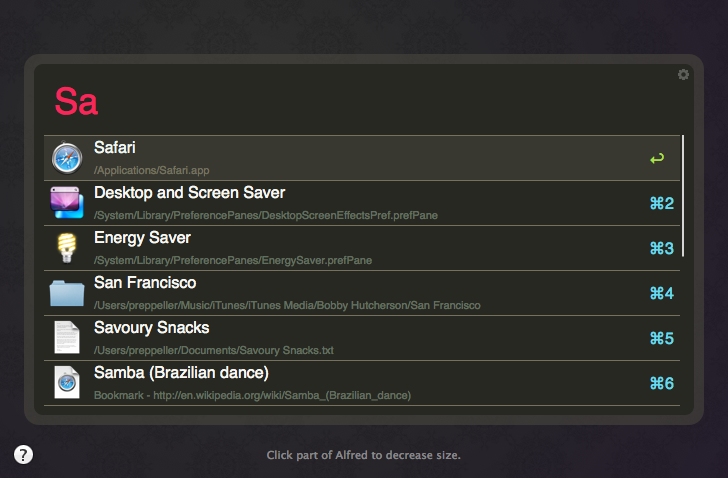Open Alfred preferences gear icon
Image resolution: width=728 pixels, height=478 pixels.
683,75
